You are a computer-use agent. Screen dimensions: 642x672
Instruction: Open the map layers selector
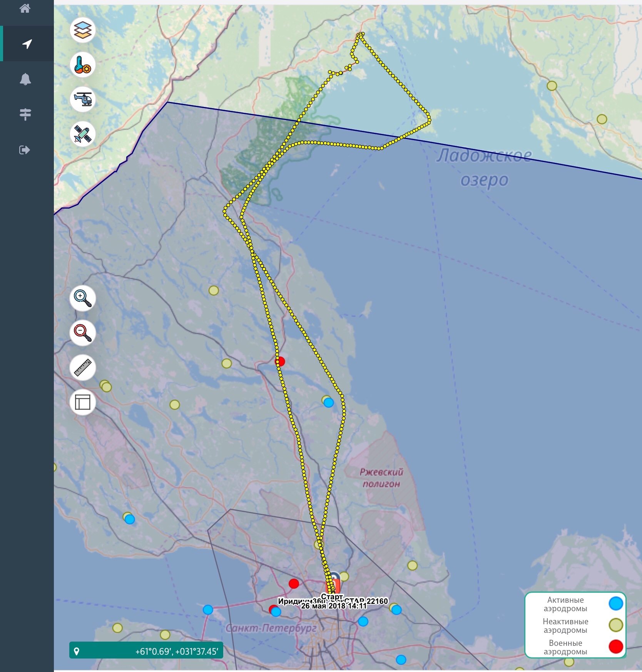pos(83,30)
